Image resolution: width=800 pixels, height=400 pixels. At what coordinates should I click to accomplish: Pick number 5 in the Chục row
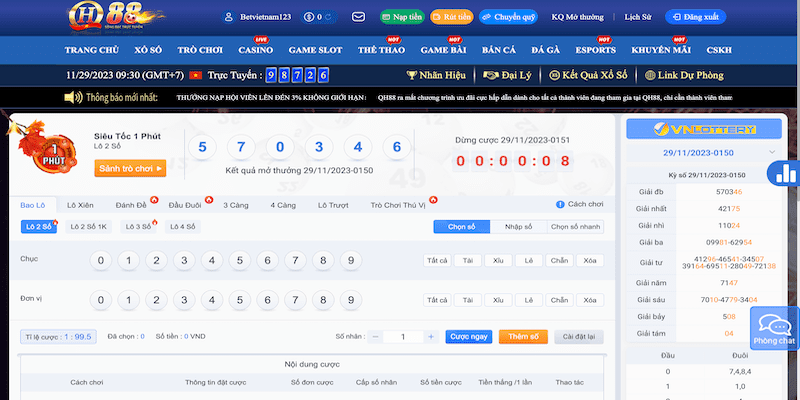pyautogui.click(x=238, y=261)
